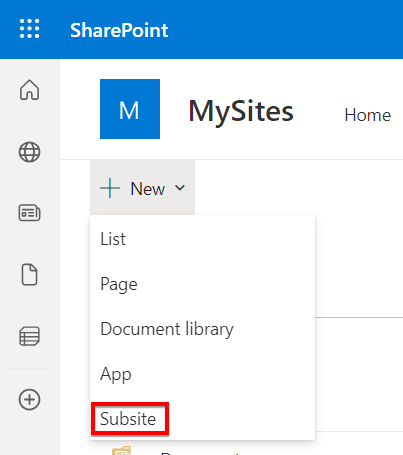The height and width of the screenshot is (455, 403).
Task: Go to the Home icon in the sidebar
Action: coord(29,90)
